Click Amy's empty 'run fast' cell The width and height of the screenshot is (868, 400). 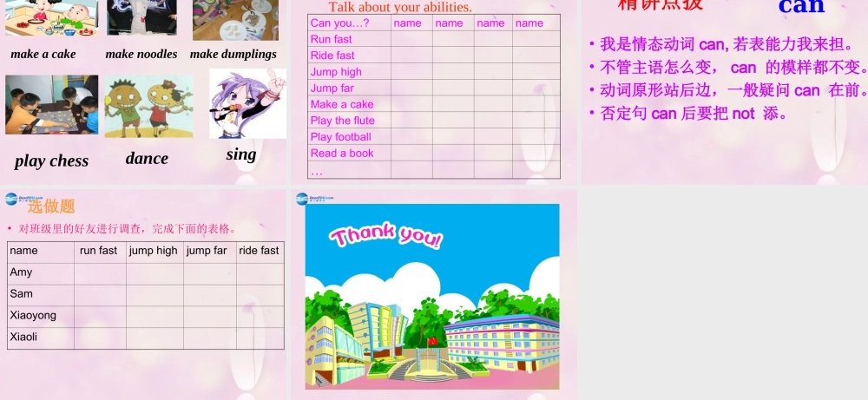point(100,274)
